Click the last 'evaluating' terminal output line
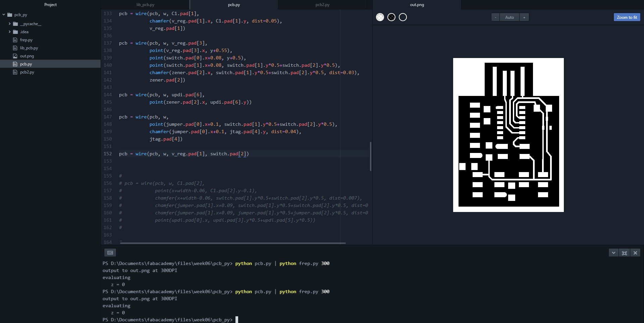This screenshot has height=323, width=644. (116, 306)
